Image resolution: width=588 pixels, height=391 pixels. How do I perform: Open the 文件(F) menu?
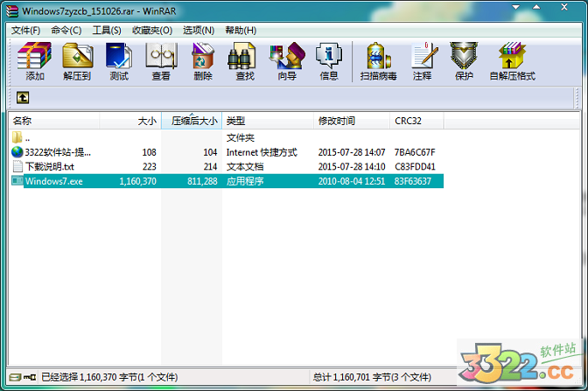tap(25, 30)
